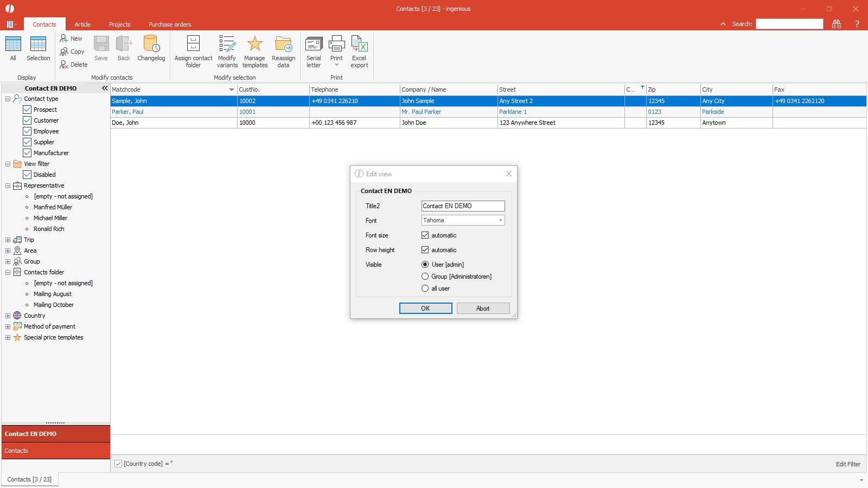Screen dimensions: 868x488
Task: Click the Reassign data icon
Action: click(x=283, y=44)
